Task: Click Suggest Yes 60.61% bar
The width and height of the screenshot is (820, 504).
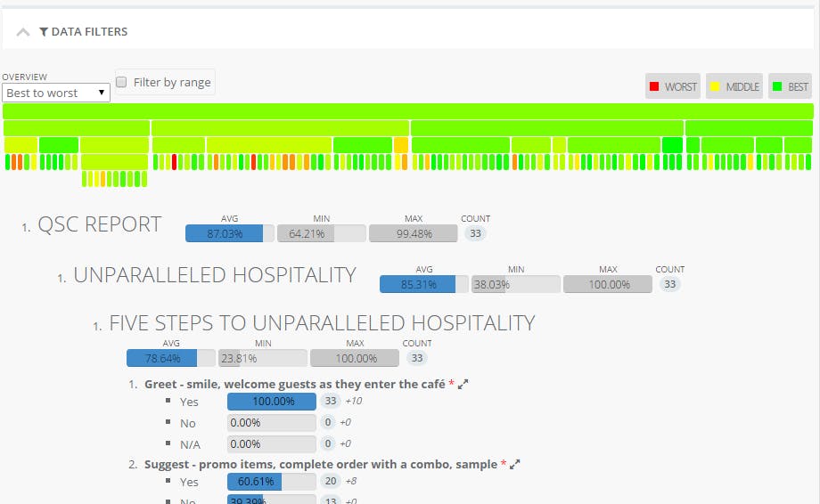Action: click(x=272, y=482)
